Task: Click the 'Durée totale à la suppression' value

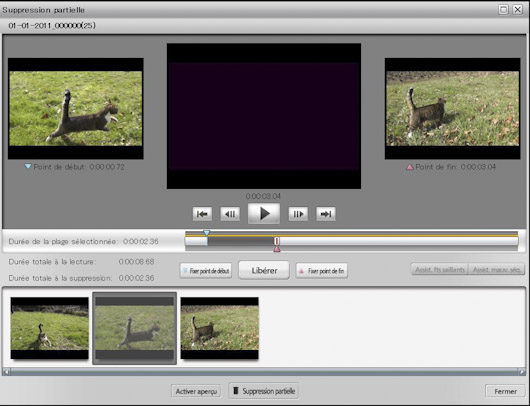Action: point(137,278)
